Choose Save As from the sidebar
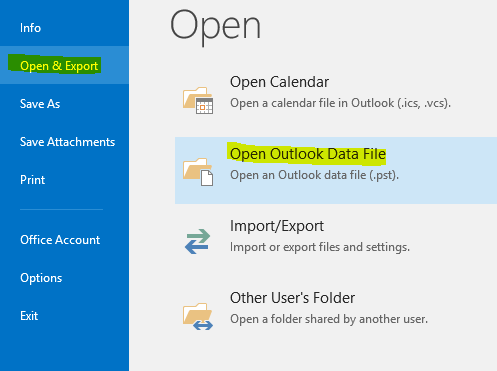 pos(40,104)
